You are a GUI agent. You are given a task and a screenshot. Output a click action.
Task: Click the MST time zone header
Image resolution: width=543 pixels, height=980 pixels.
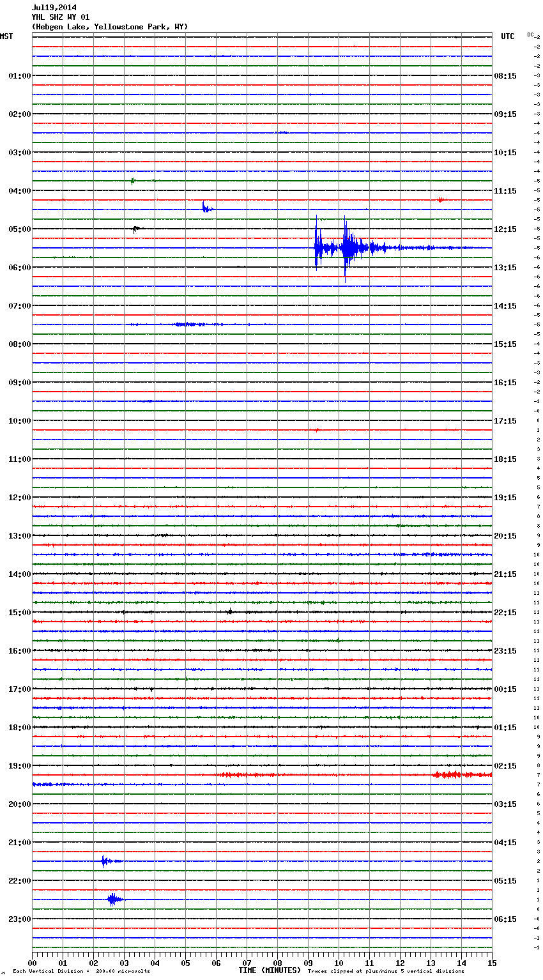[x=6, y=36]
